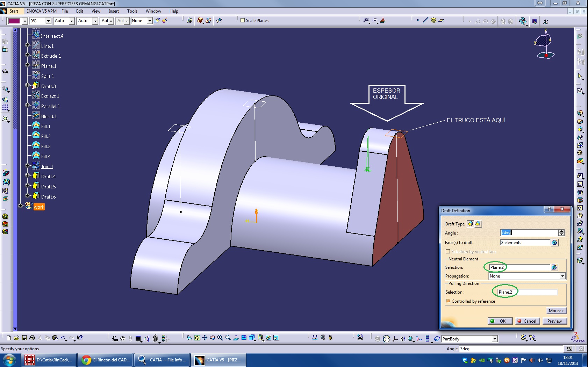Select the Pan view tool
The image size is (588, 367).
pyautogui.click(x=205, y=338)
